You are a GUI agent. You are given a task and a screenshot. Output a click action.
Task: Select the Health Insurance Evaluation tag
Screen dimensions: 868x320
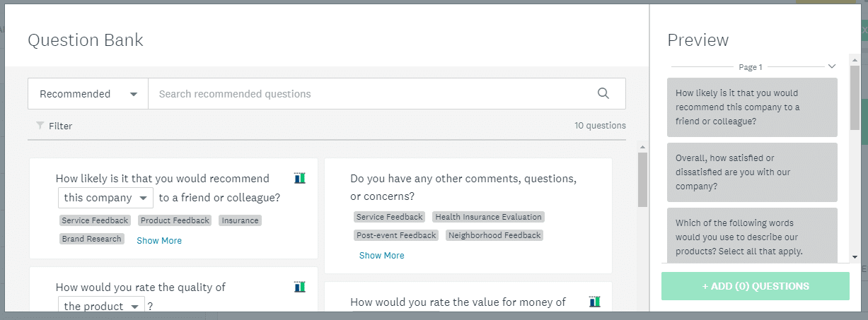pos(488,217)
